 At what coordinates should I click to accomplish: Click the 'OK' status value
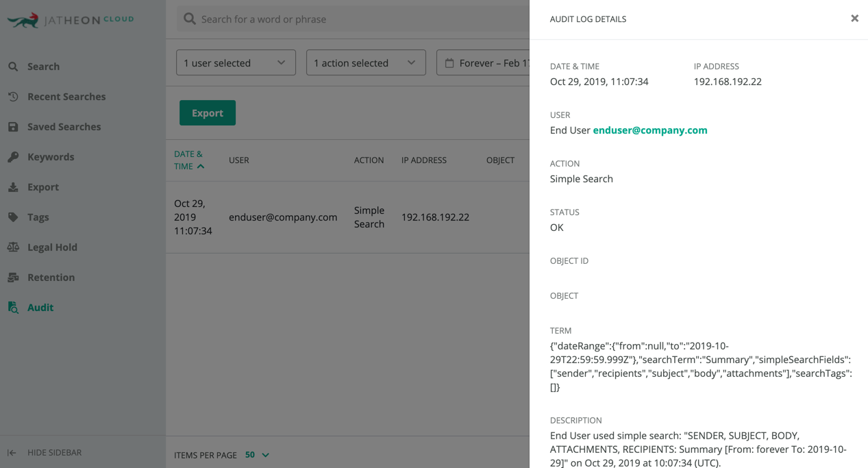(557, 227)
